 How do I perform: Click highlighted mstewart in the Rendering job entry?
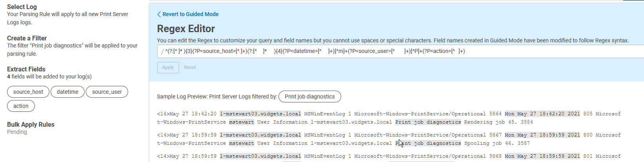[x=241, y=122]
